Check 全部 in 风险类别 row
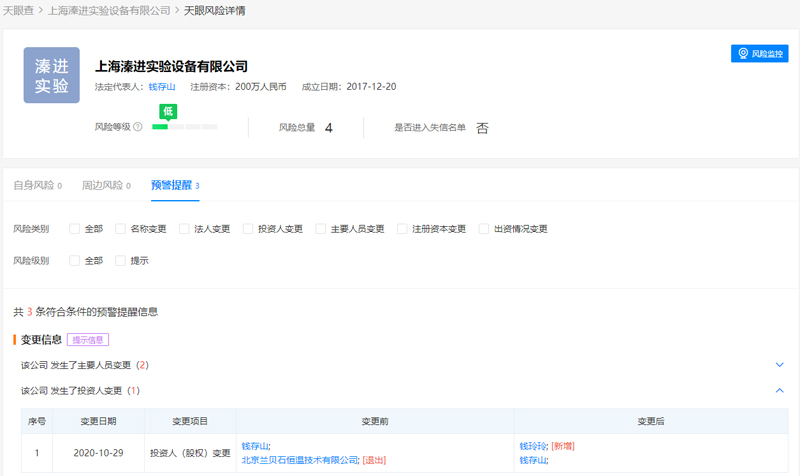This screenshot has height=476, width=800. pyautogui.click(x=74, y=229)
